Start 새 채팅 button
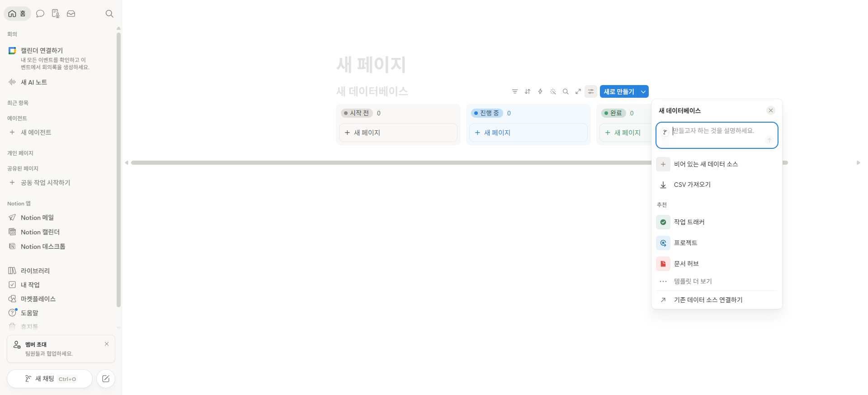Screen dimensions: 868x395 pos(50,379)
